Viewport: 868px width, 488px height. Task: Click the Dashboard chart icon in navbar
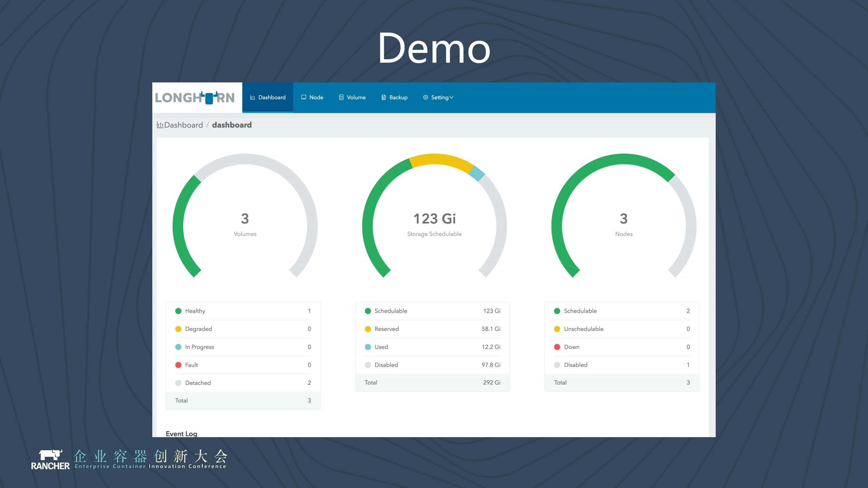[x=252, y=98]
